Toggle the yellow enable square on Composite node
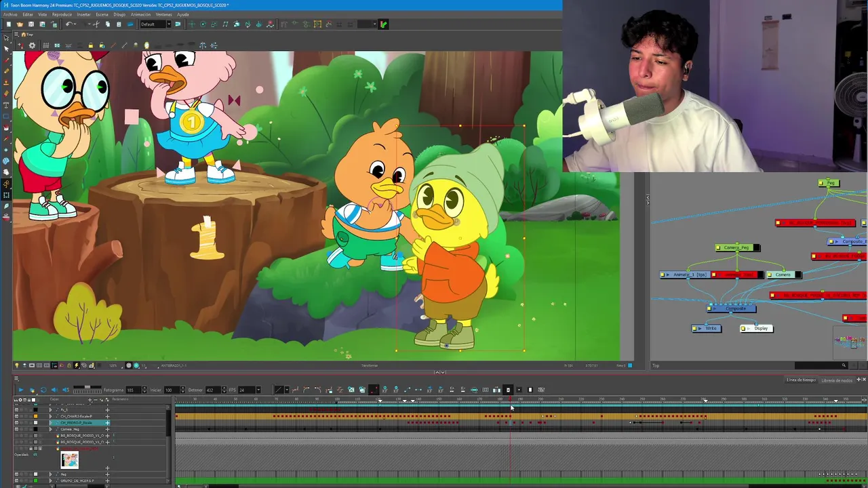 pyautogui.click(x=709, y=308)
